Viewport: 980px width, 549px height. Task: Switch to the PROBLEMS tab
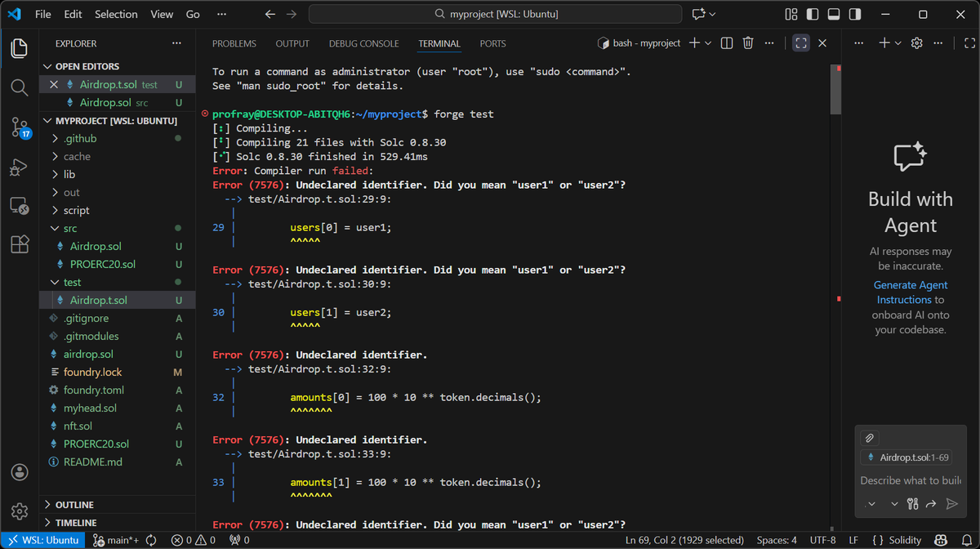[234, 43]
